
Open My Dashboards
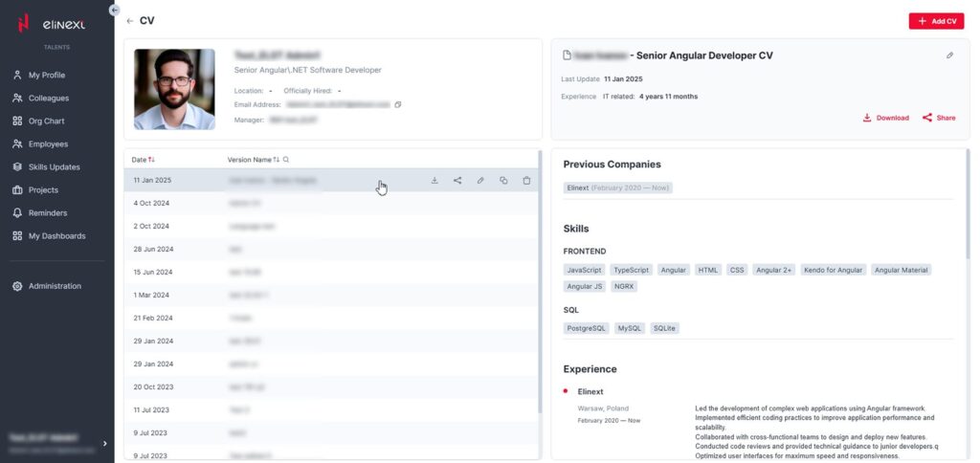pos(56,236)
